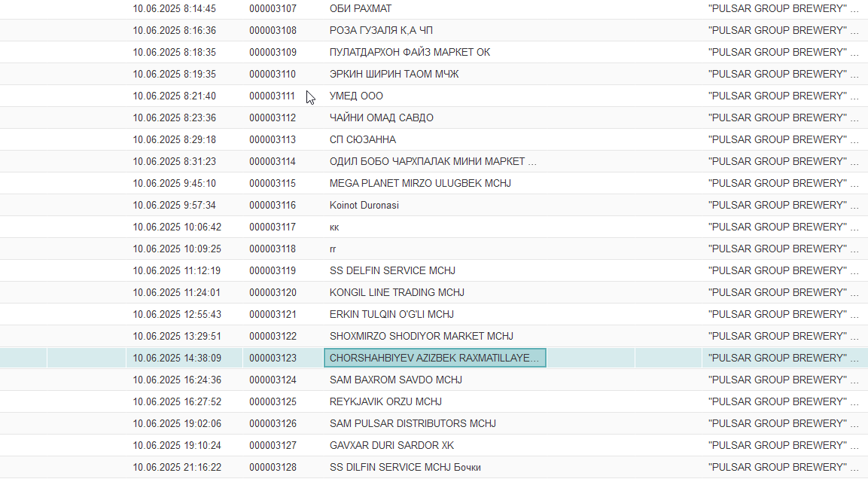
Task: Click document number 000003128
Action: pos(273,468)
